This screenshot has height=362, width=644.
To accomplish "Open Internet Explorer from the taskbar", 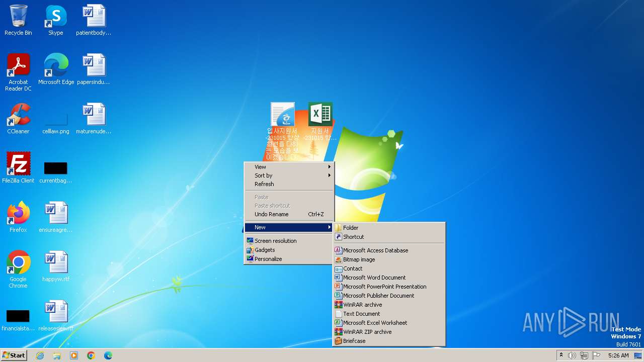I will tap(40, 355).
